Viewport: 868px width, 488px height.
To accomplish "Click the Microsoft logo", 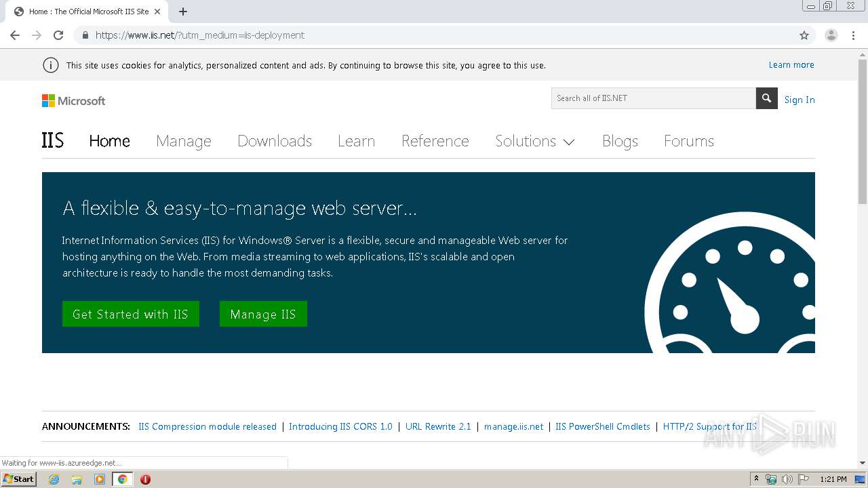I will 74,101.
